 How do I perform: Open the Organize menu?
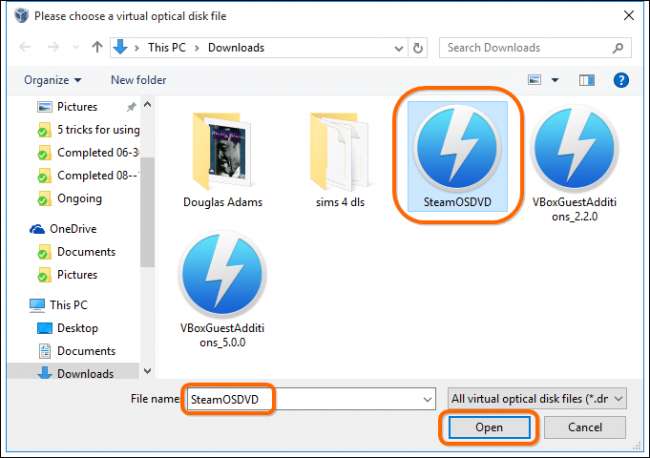[52, 80]
